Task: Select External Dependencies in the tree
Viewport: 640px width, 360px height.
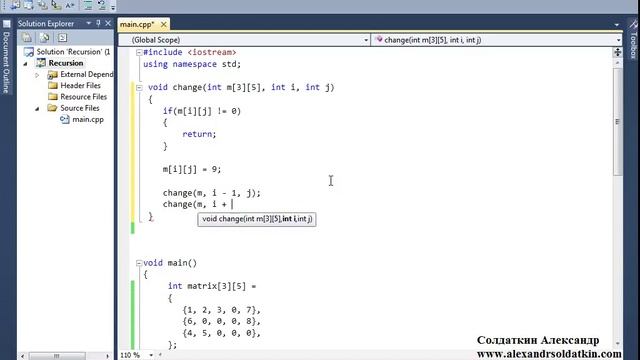Action: [87, 74]
